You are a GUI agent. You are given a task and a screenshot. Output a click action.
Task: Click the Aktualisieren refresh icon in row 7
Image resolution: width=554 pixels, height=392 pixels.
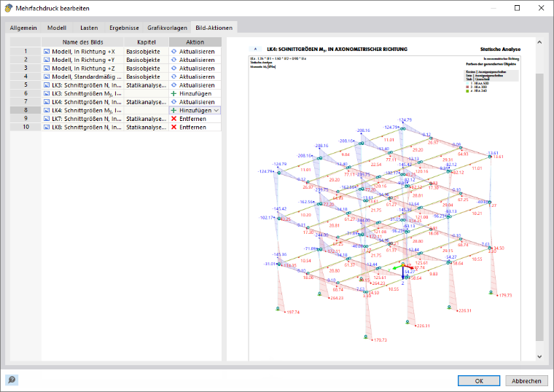point(173,102)
